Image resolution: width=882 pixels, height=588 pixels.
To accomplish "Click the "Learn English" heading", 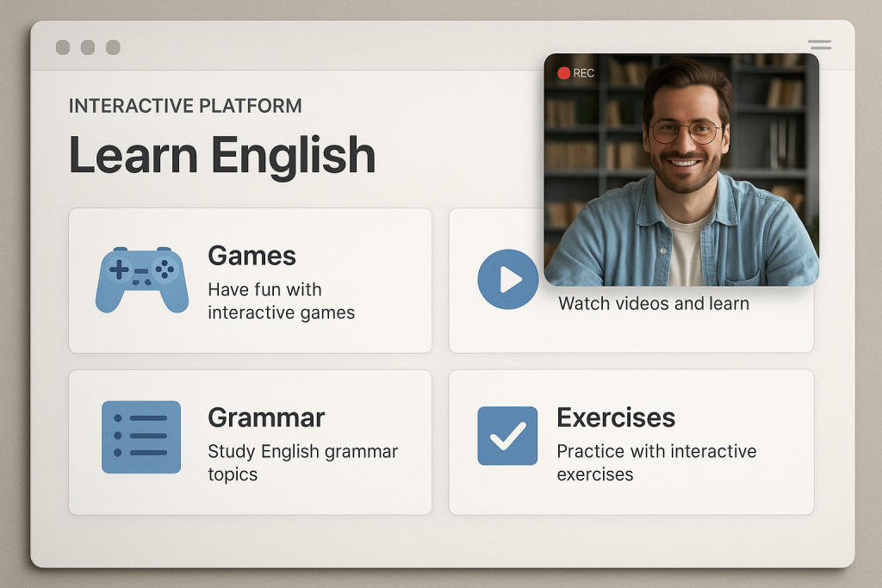I will [x=221, y=156].
